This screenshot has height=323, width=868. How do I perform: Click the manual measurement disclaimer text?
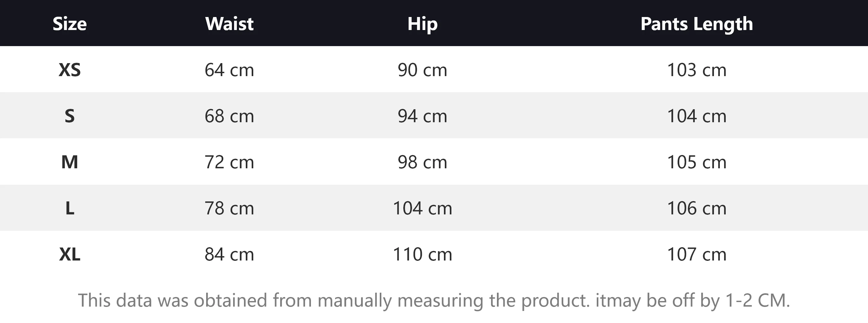(434, 300)
